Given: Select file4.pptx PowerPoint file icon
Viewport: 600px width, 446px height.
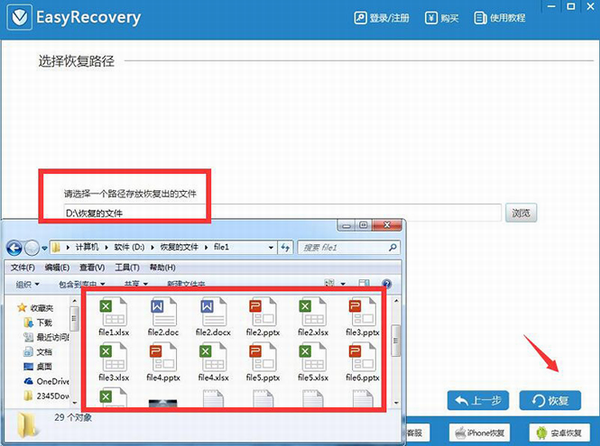Looking at the screenshot, I should [163, 362].
